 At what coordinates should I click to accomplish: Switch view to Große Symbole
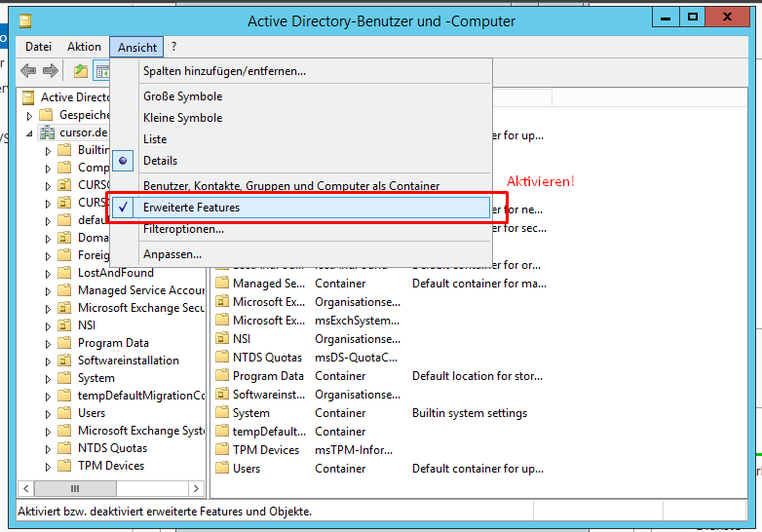pos(182,96)
